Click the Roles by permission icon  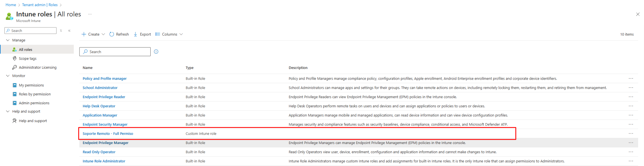(14, 94)
